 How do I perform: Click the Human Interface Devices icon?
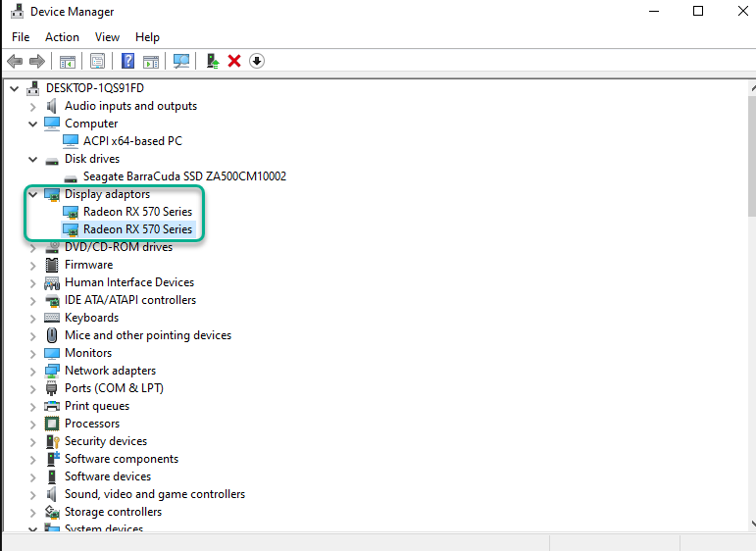[x=52, y=282]
